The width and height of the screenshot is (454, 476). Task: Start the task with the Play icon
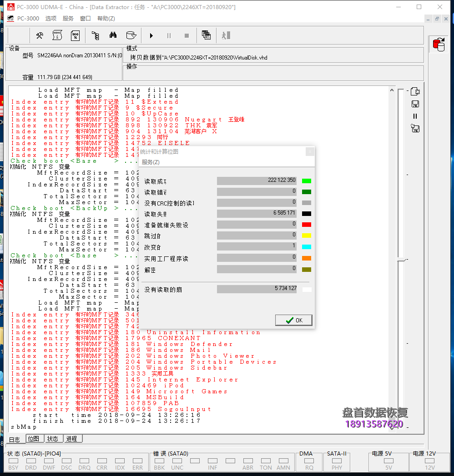click(x=151, y=35)
